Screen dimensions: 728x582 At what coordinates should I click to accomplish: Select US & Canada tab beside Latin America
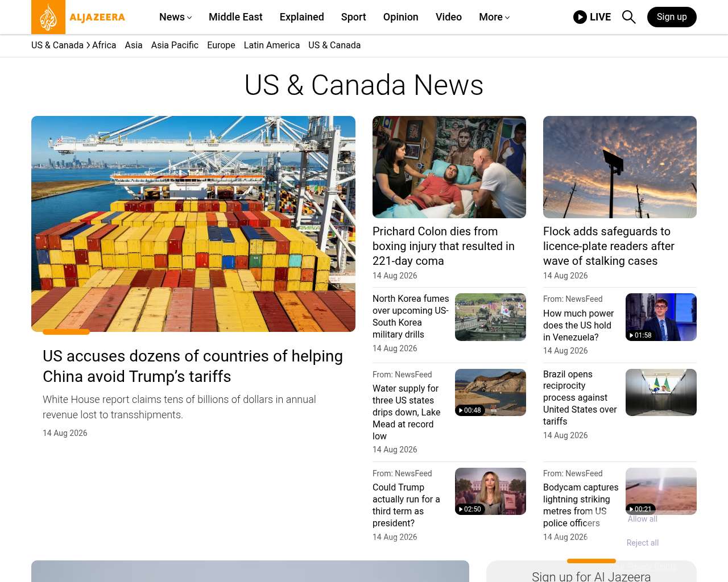334,45
